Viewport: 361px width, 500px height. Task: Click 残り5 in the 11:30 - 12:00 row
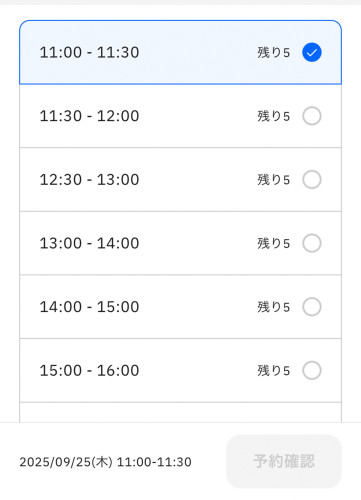pos(273,116)
